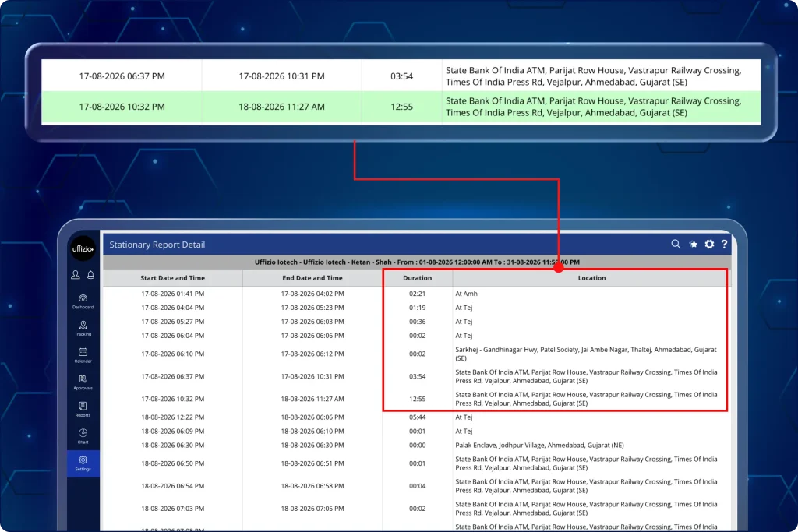This screenshot has width=798, height=532.
Task: Open Chart in sidebar
Action: point(83,436)
